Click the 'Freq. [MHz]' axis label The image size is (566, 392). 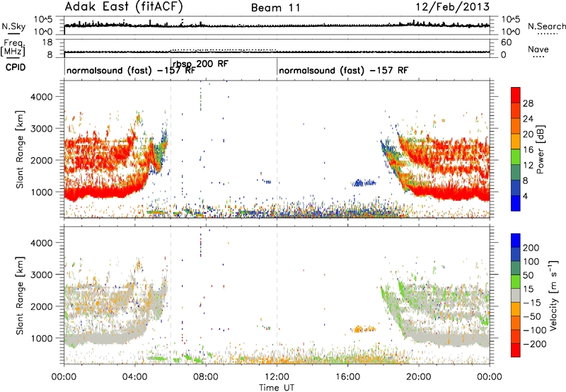pos(13,48)
